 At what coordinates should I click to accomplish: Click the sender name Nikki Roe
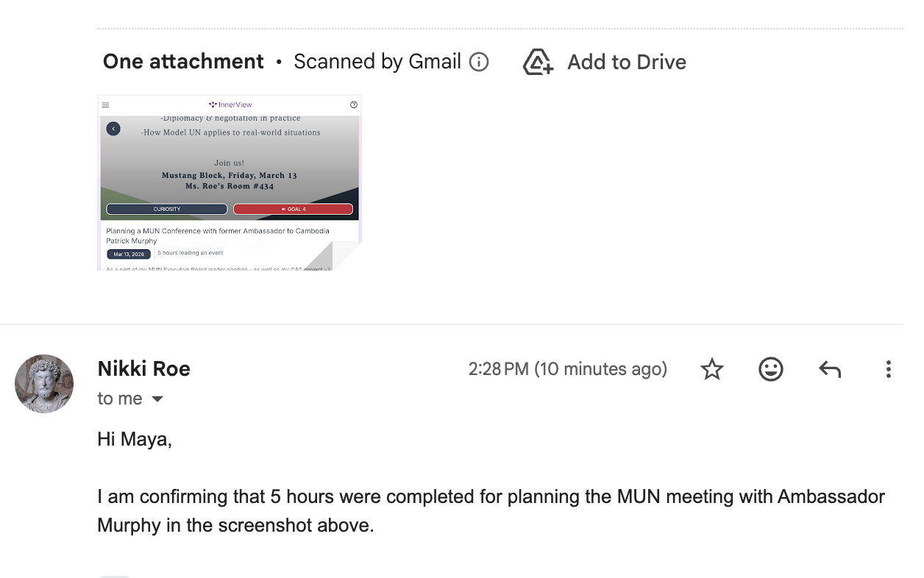click(143, 368)
